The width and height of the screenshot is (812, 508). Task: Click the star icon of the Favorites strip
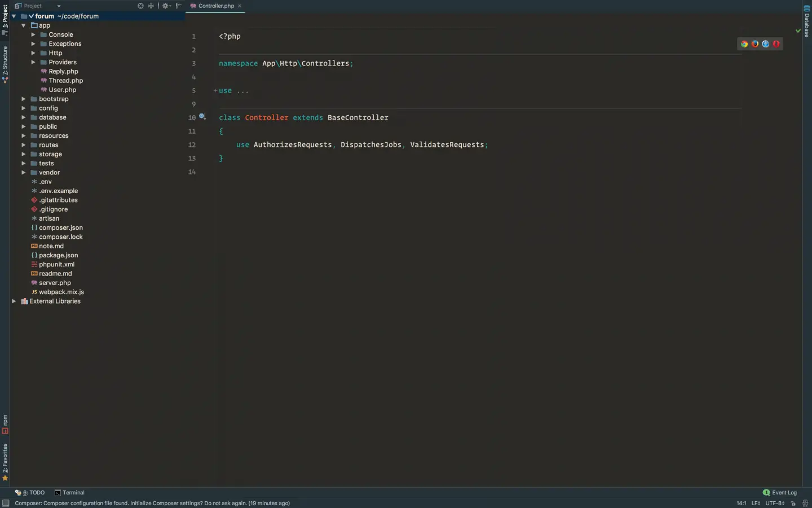tap(5, 479)
